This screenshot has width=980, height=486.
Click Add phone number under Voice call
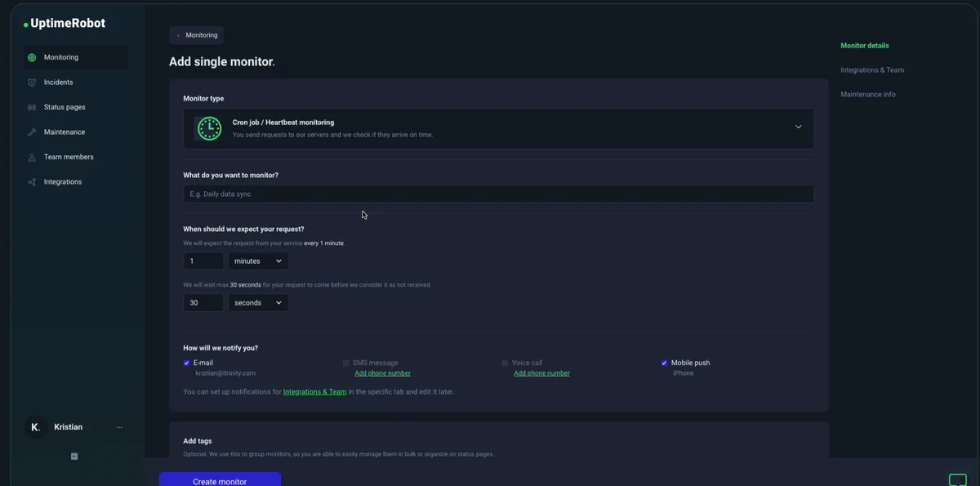point(541,373)
